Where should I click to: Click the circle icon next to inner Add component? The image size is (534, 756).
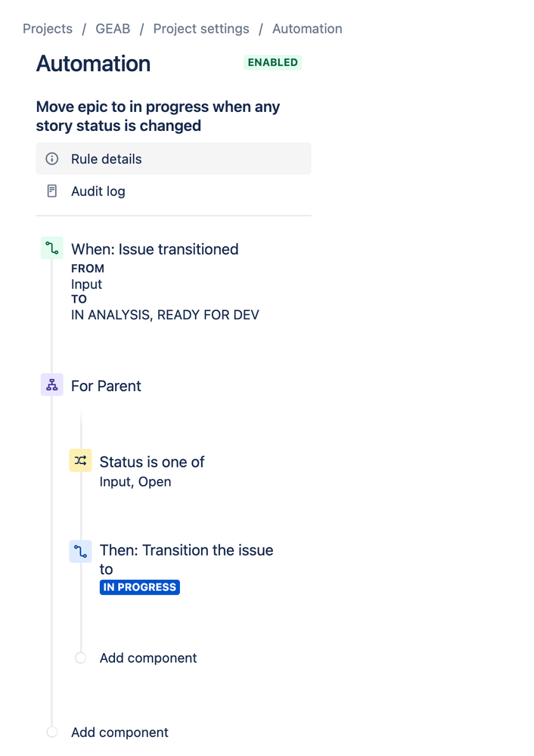(80, 658)
